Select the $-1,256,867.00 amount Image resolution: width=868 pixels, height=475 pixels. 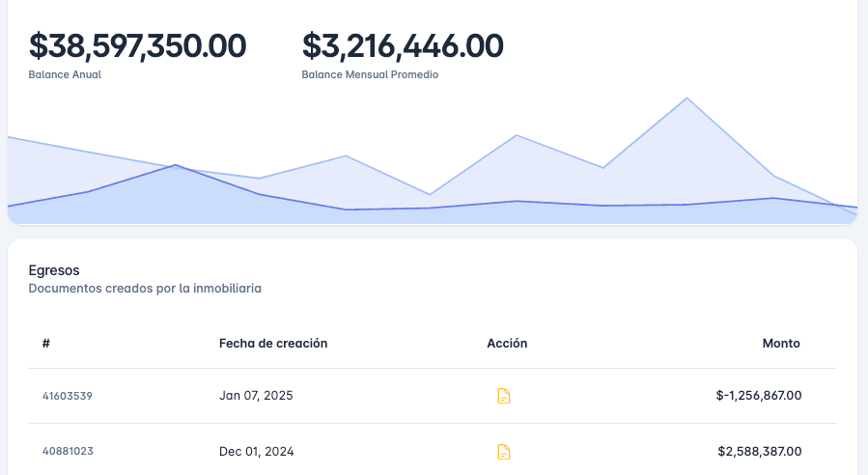click(x=759, y=396)
